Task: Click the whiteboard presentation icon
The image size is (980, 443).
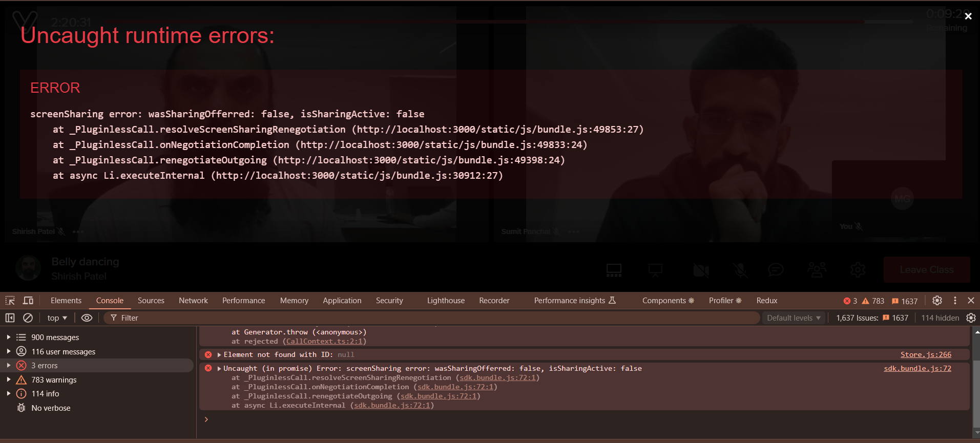Action: pos(655,270)
